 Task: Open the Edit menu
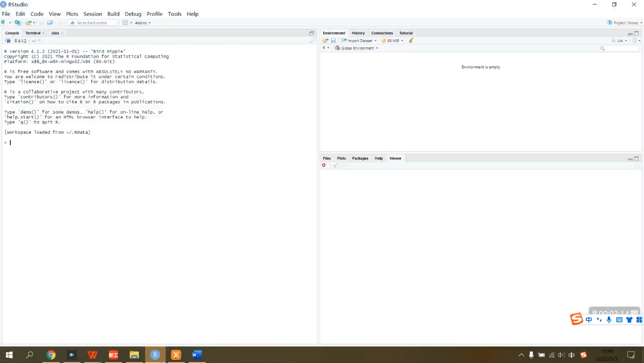click(20, 14)
